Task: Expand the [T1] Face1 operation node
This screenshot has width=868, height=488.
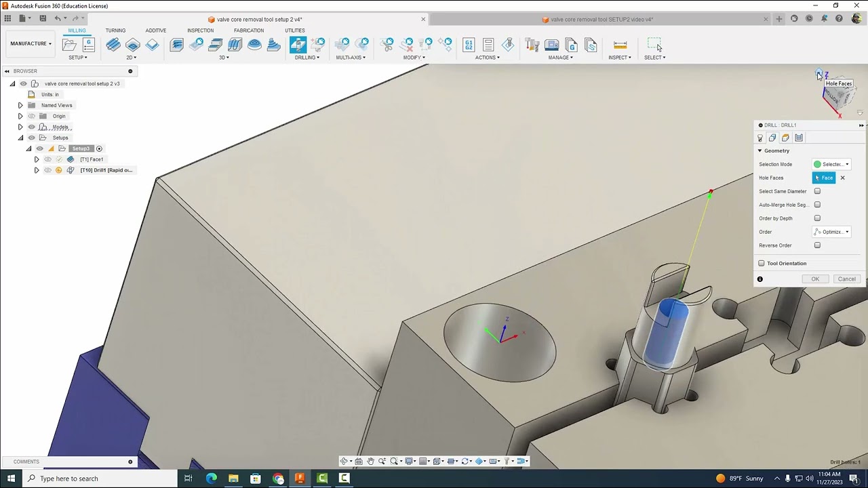Action: click(x=37, y=159)
